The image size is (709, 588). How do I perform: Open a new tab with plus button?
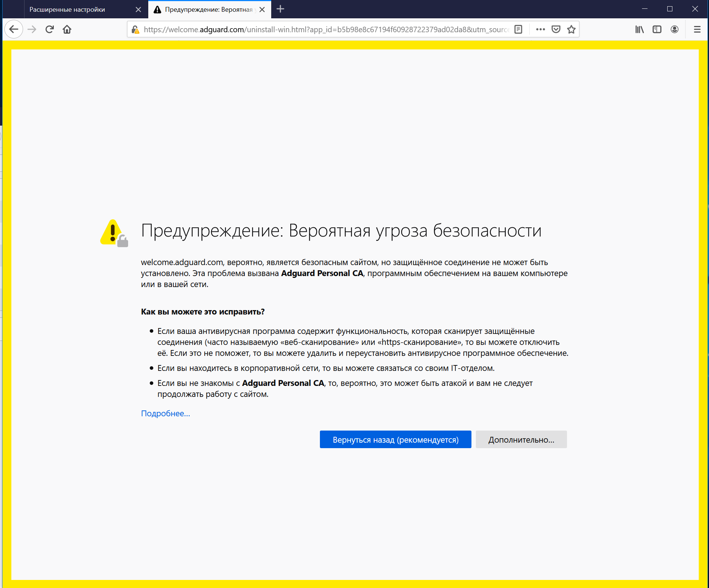coord(280,9)
